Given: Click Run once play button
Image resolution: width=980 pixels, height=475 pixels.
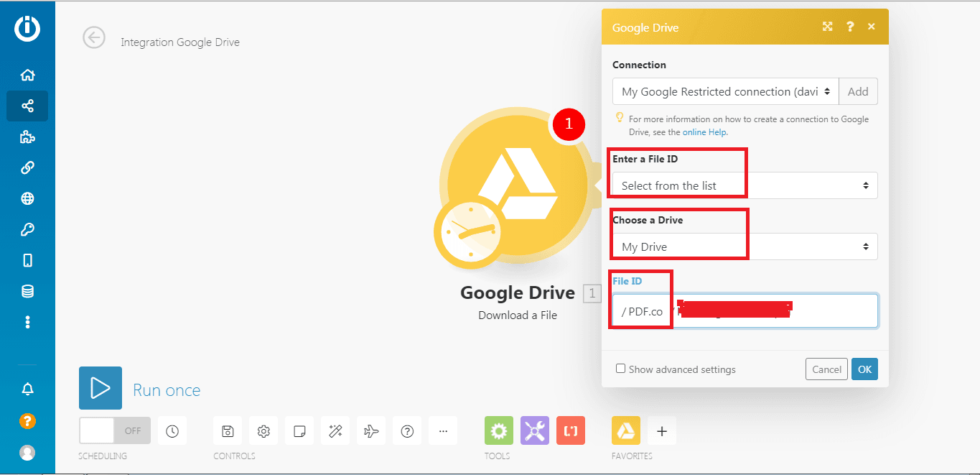Looking at the screenshot, I should coord(101,388).
